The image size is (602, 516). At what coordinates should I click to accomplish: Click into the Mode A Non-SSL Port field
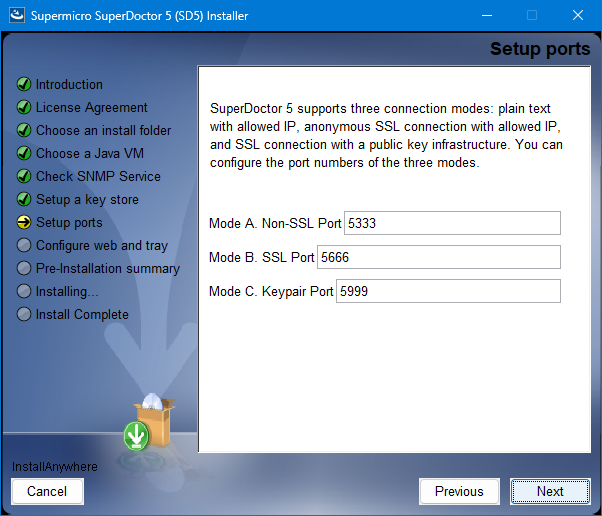[x=452, y=223]
